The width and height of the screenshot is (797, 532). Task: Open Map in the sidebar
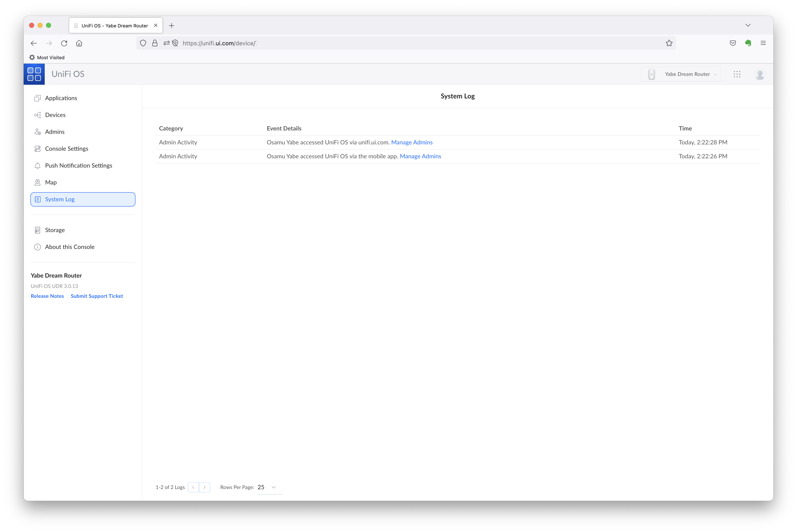[x=83, y=183]
